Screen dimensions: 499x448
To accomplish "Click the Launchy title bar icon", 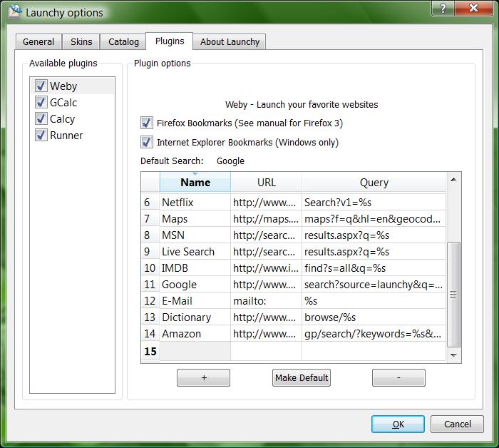I will coord(15,12).
